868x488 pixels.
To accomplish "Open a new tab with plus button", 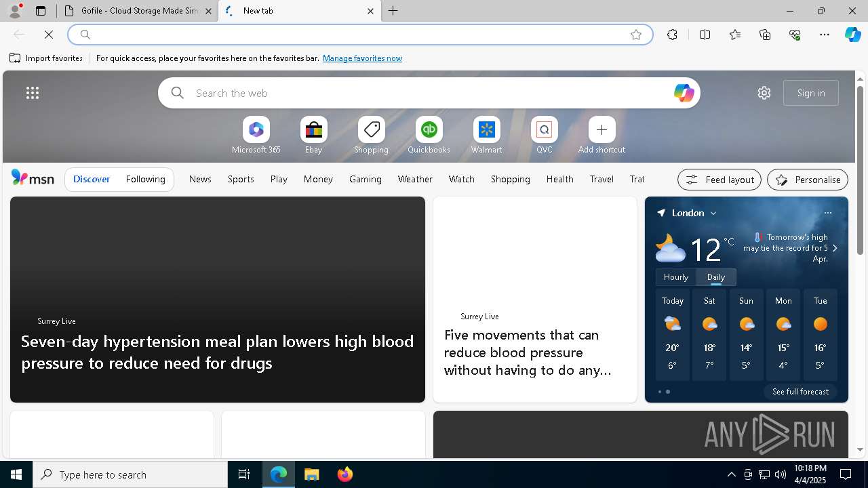I will tap(393, 11).
